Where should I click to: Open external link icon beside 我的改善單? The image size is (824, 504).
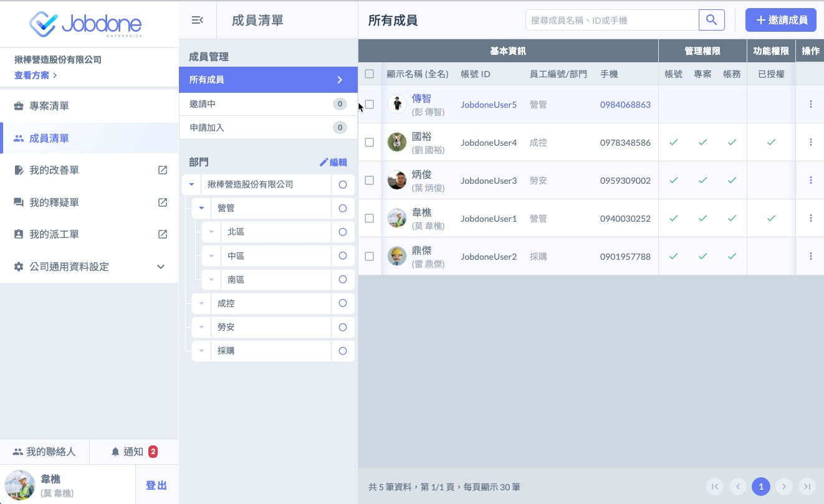(x=162, y=170)
